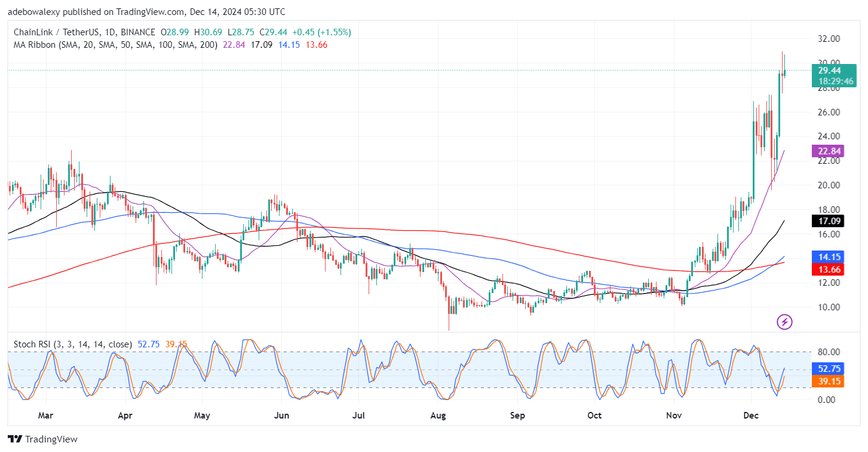Click the 80.00 Stoch RSI axis label
868x452 pixels.
pos(829,352)
